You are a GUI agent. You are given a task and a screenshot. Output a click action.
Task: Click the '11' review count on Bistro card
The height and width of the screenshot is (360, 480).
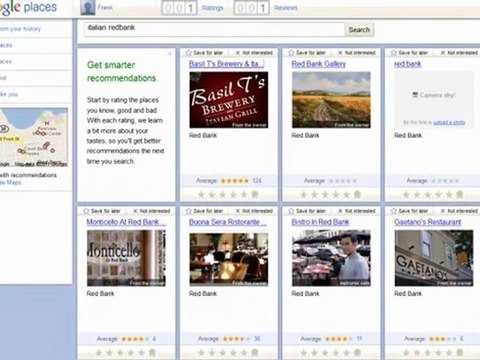pos(359,339)
